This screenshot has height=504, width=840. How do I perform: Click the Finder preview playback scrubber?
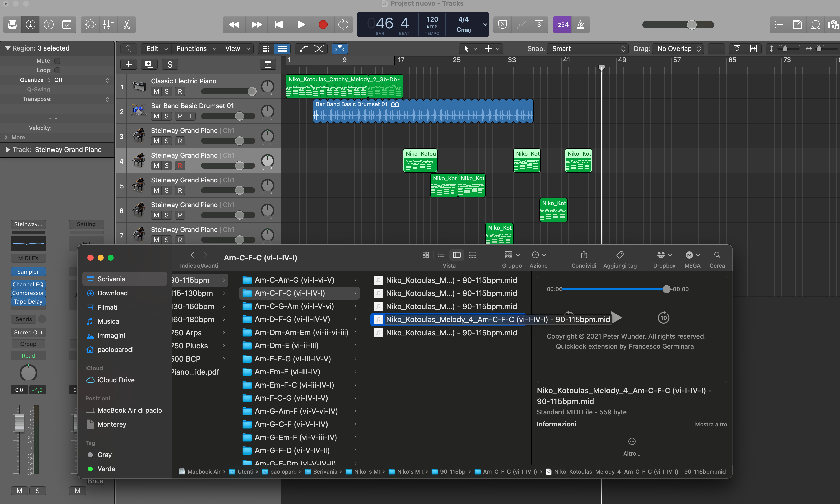[666, 289]
